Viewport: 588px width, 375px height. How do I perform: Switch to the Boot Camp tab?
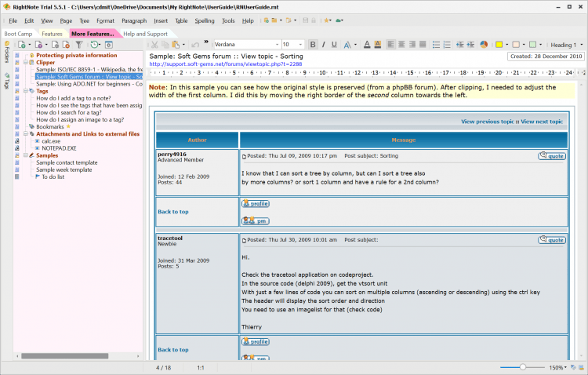[x=18, y=34]
